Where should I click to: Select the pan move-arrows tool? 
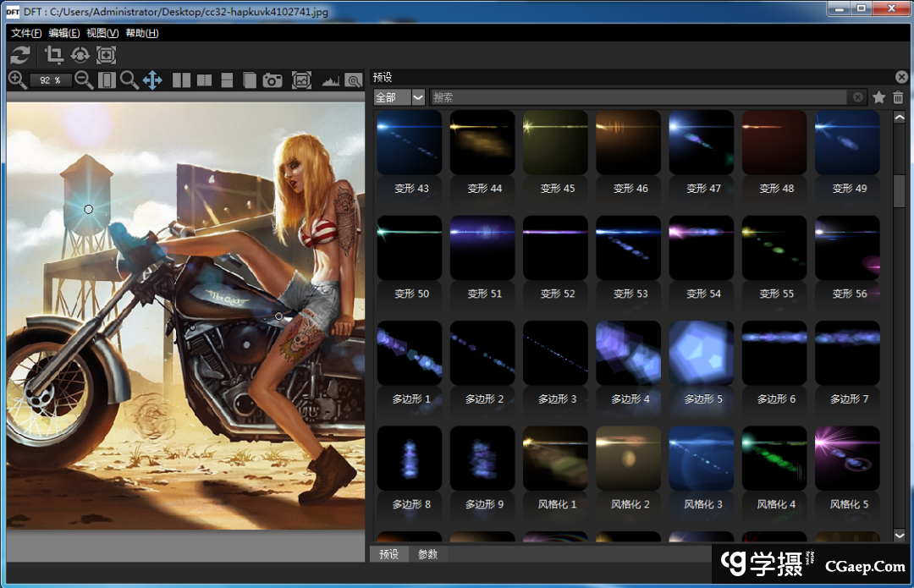tap(152, 80)
